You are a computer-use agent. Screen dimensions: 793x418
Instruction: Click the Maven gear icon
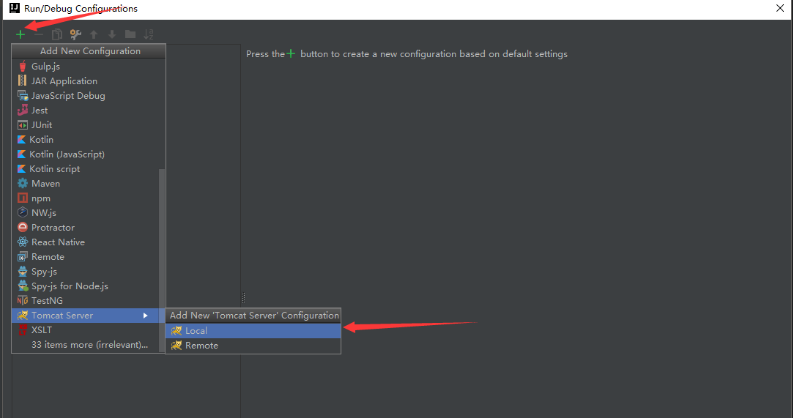tap(22, 183)
